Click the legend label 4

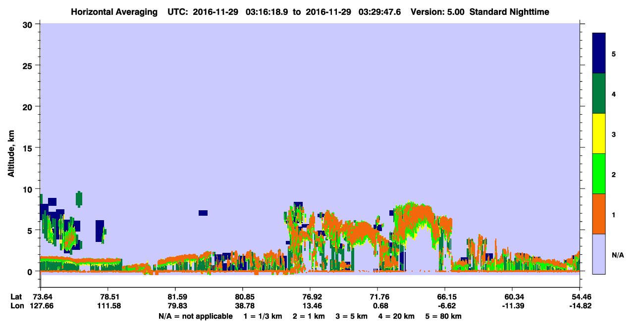coord(614,94)
